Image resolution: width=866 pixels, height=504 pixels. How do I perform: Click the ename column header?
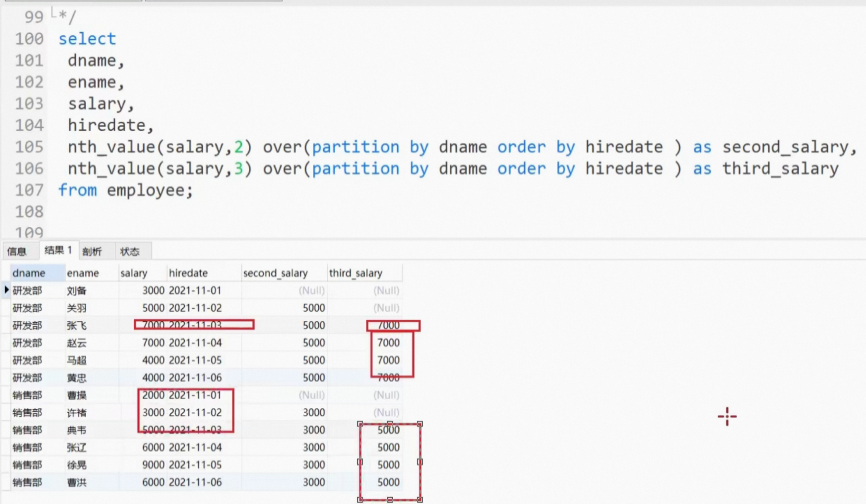[92, 273]
